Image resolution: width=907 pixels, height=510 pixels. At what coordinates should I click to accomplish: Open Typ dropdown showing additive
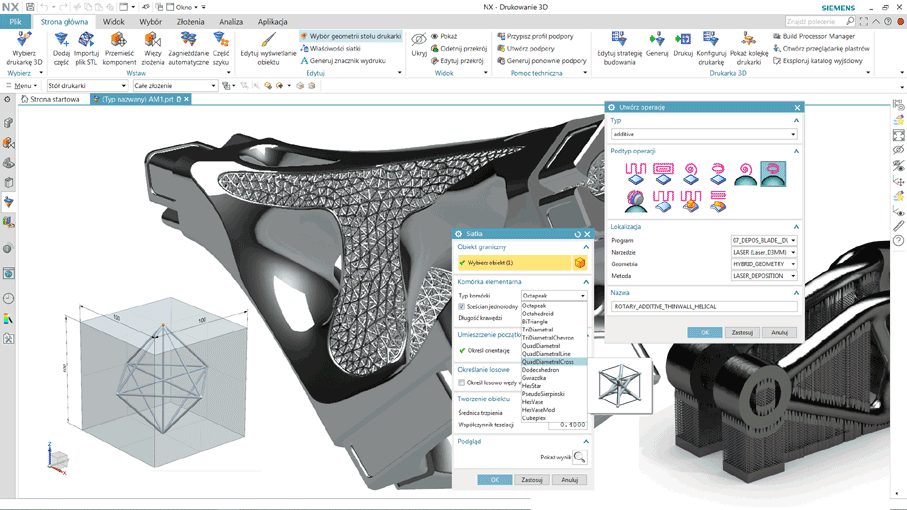point(704,134)
